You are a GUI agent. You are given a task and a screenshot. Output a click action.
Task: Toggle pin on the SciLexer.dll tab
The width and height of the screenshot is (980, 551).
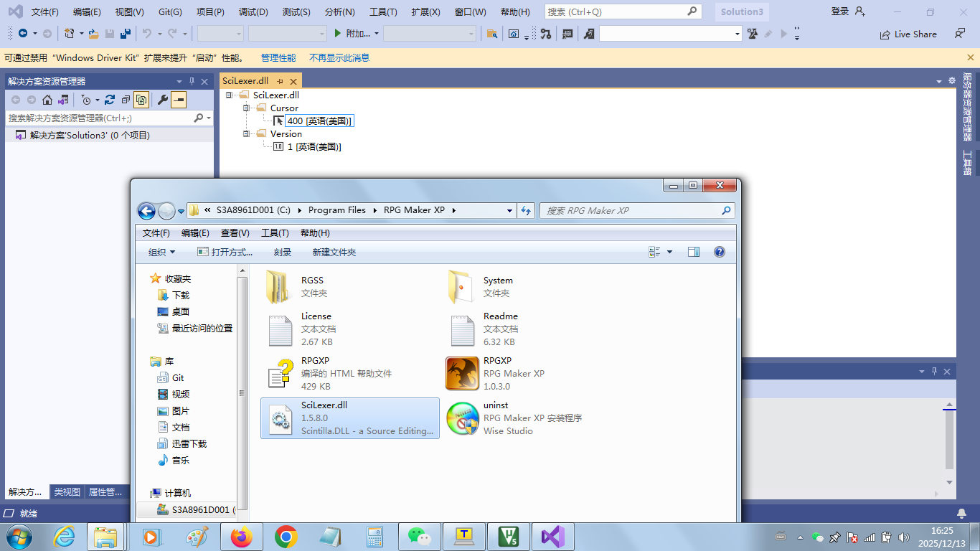pyautogui.click(x=280, y=81)
